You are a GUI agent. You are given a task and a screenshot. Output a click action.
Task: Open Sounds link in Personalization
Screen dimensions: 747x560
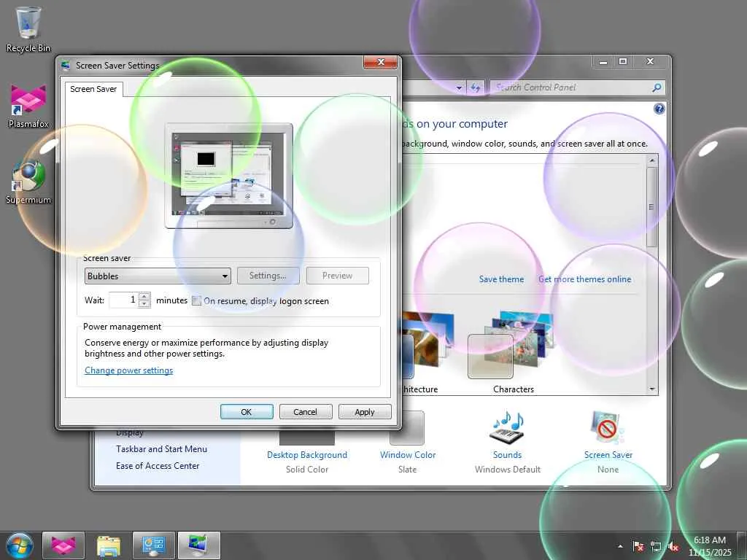click(x=508, y=455)
